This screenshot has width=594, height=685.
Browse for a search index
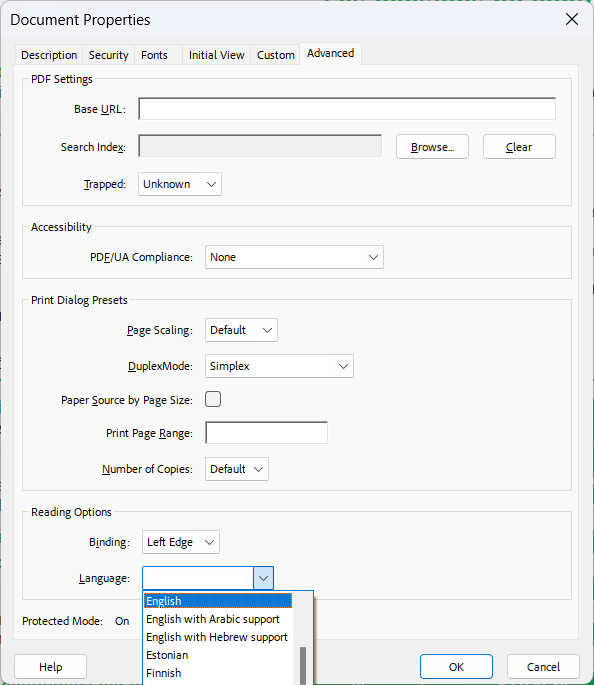click(x=432, y=147)
